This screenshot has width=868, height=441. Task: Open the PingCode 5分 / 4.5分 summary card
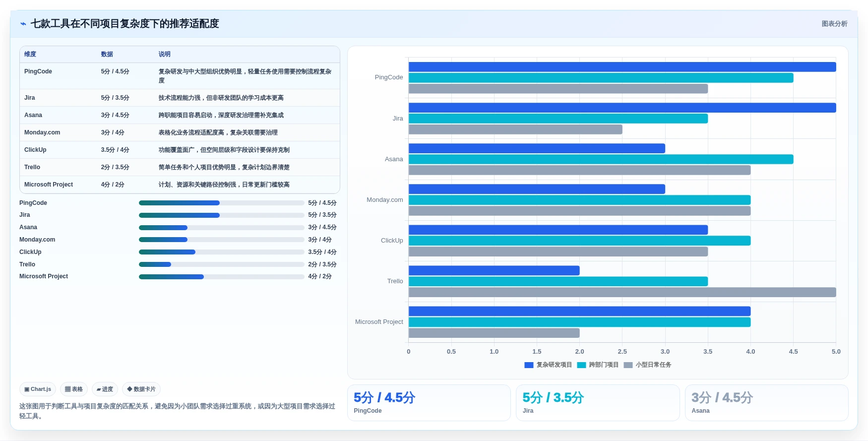pos(429,403)
